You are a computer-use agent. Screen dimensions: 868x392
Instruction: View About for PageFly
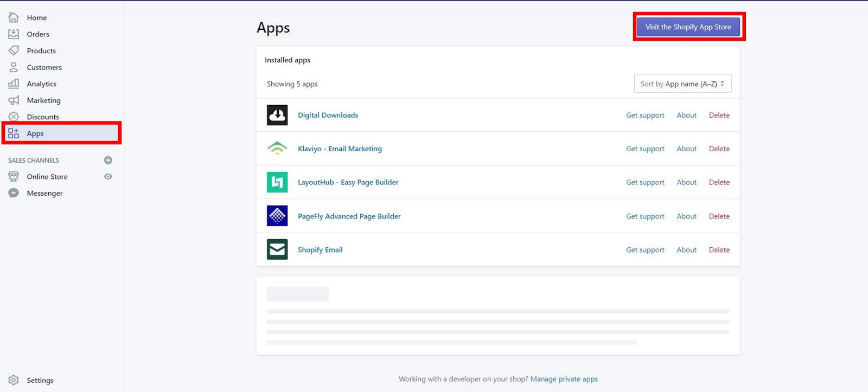tap(686, 216)
